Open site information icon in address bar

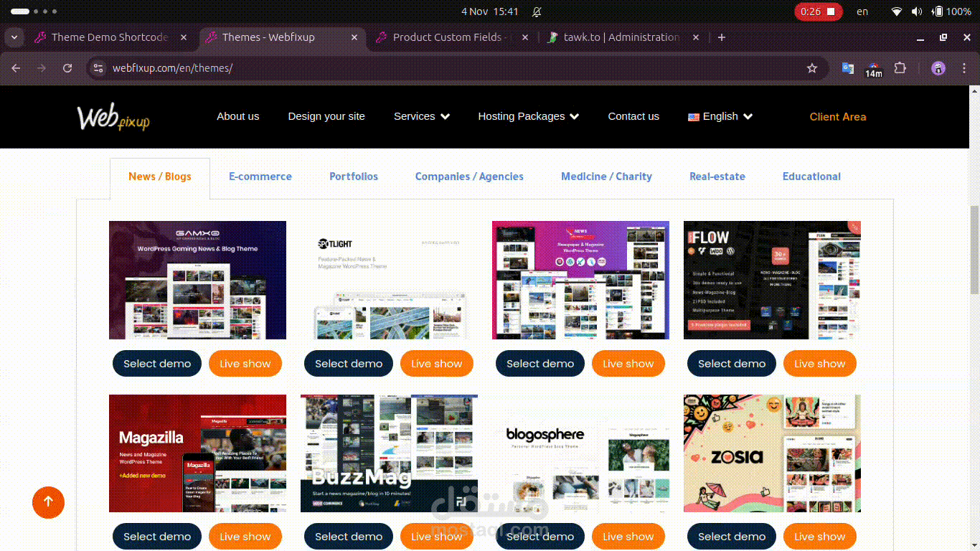(99, 68)
